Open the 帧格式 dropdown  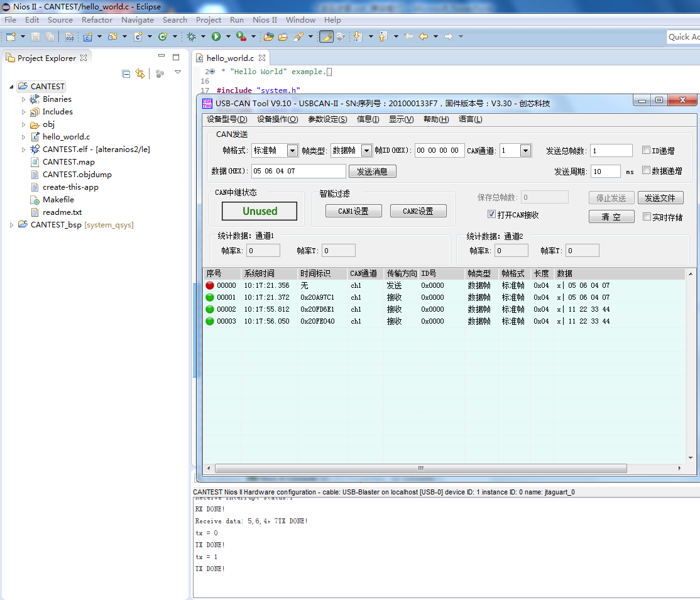pyautogui.click(x=292, y=151)
